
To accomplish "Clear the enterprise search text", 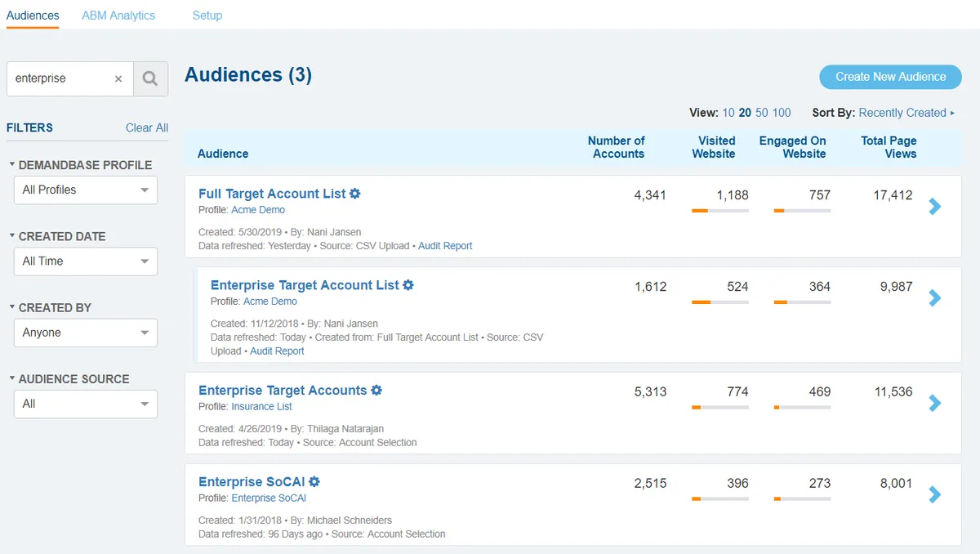I will point(118,79).
